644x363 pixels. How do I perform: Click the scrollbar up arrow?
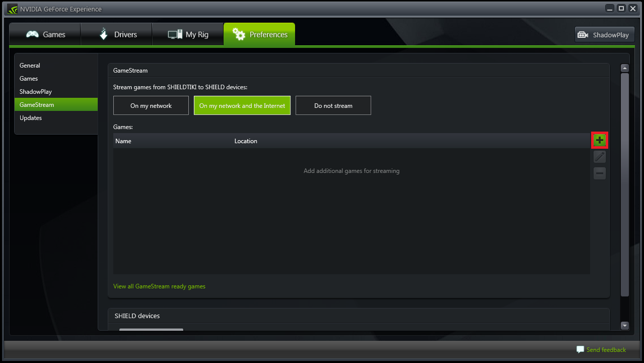[x=625, y=68]
